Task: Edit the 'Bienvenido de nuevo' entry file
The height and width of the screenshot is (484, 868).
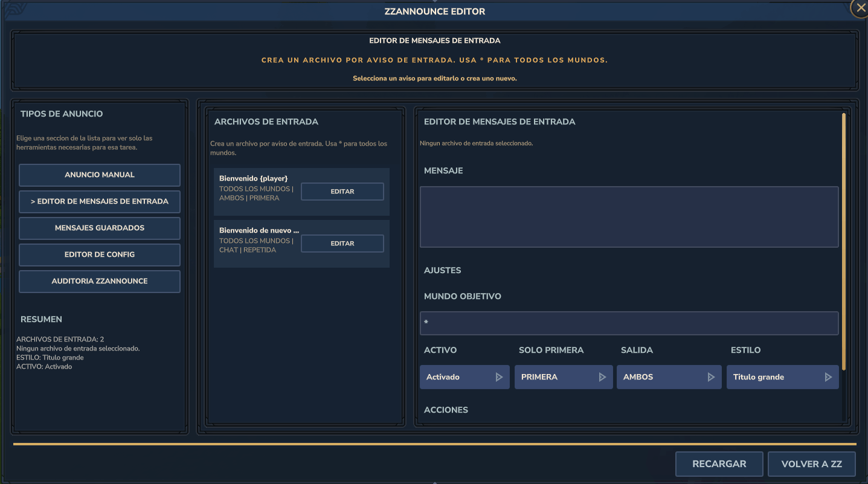Action: pos(342,244)
